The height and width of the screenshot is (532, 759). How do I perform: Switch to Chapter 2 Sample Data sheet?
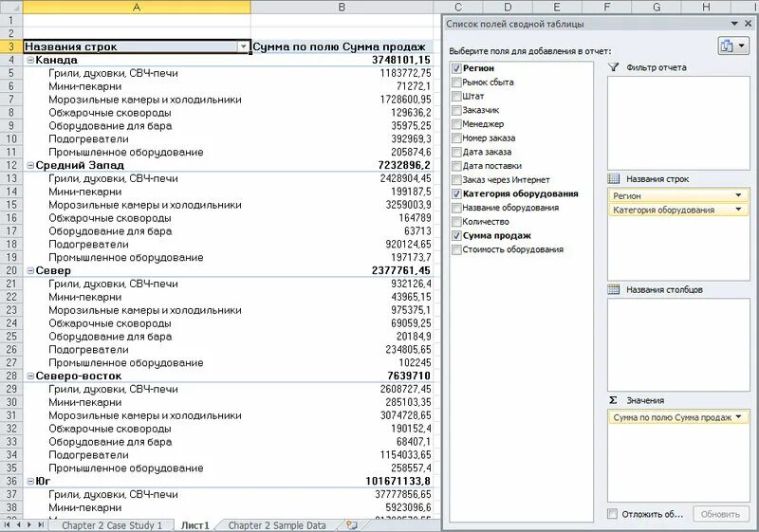click(277, 525)
